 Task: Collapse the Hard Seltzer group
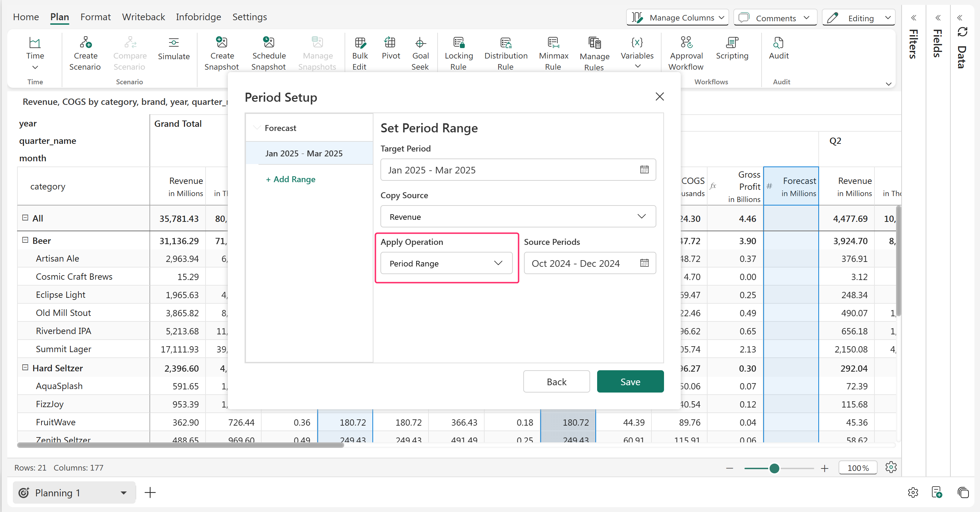[25, 367]
